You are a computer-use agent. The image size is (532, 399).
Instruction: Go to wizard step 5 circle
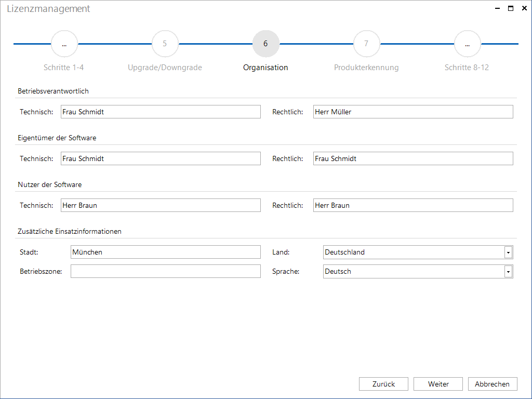point(165,44)
